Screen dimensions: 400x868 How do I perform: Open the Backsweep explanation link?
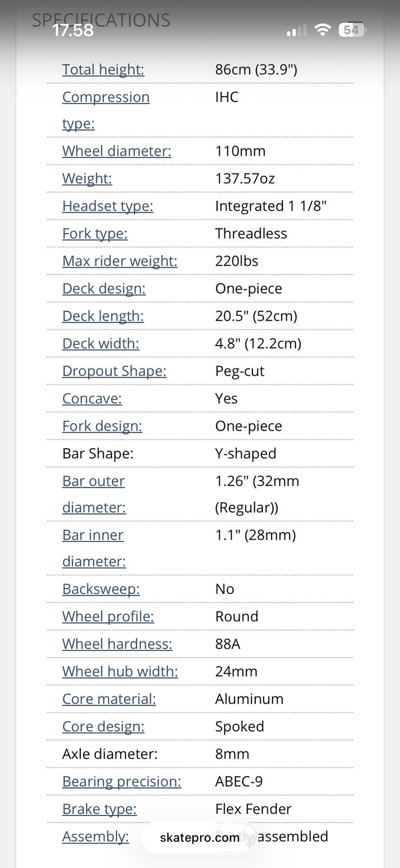(101, 589)
